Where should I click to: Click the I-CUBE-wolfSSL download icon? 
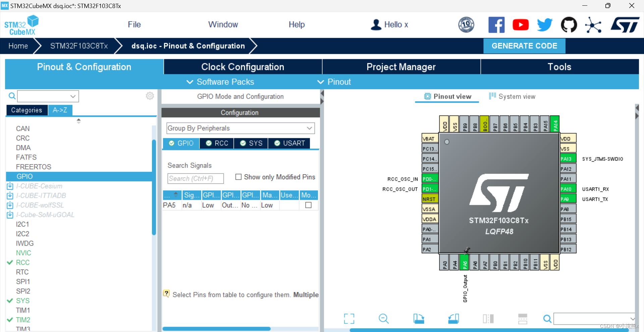[10, 205]
